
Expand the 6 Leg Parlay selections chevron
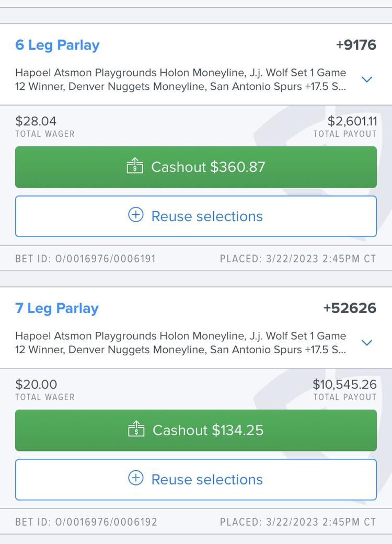point(367,79)
